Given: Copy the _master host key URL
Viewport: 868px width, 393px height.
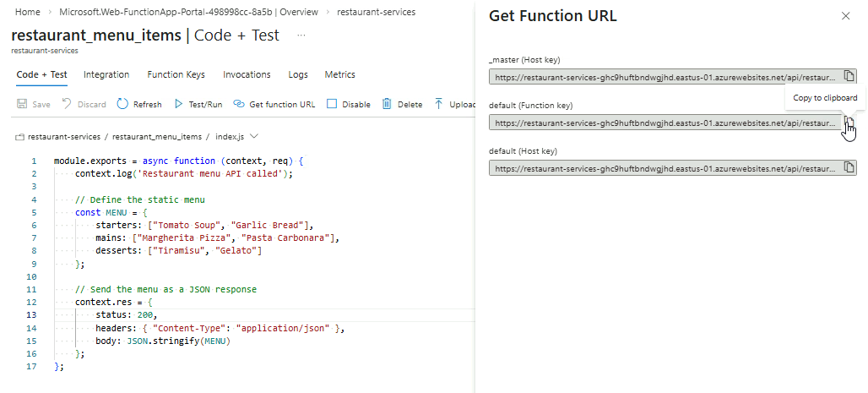Looking at the screenshot, I should [849, 77].
